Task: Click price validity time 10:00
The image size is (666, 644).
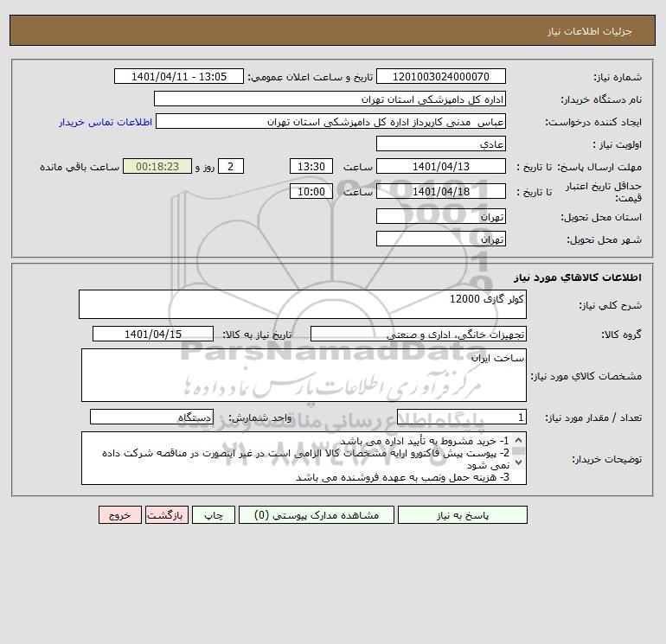Action: [x=311, y=191]
